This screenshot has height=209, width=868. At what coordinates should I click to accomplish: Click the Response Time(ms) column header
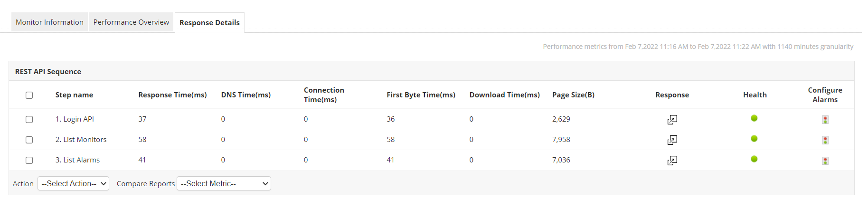click(x=172, y=95)
